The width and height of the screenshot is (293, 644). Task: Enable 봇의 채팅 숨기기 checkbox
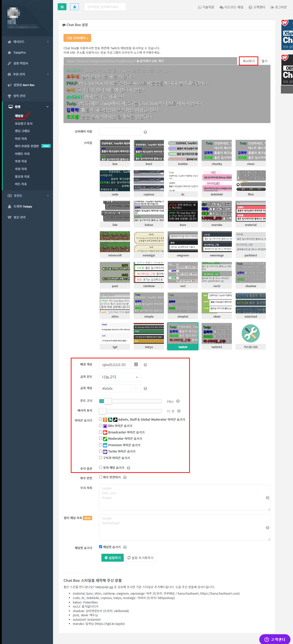100,467
